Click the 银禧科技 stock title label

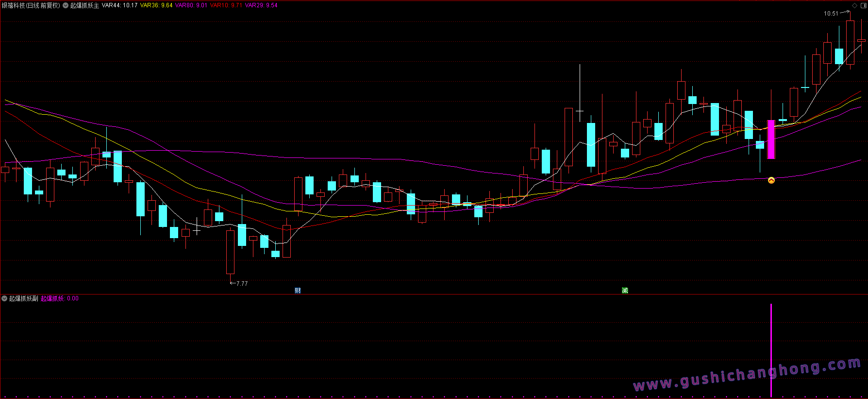31,5
